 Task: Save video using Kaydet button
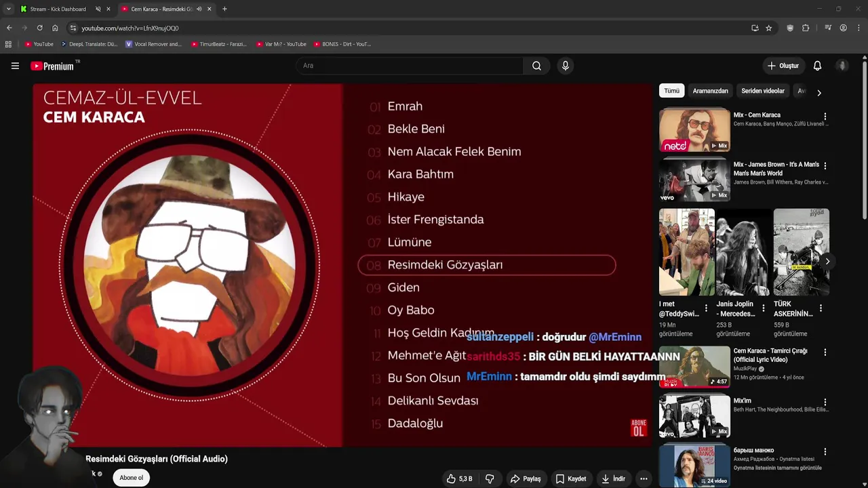pyautogui.click(x=571, y=479)
